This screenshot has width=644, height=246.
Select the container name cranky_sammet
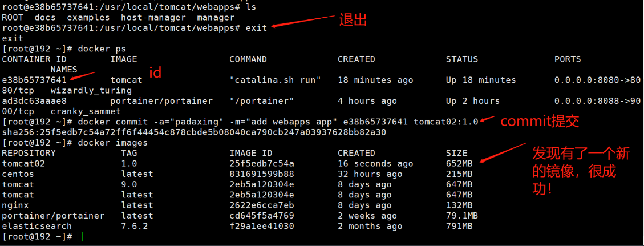(86, 111)
